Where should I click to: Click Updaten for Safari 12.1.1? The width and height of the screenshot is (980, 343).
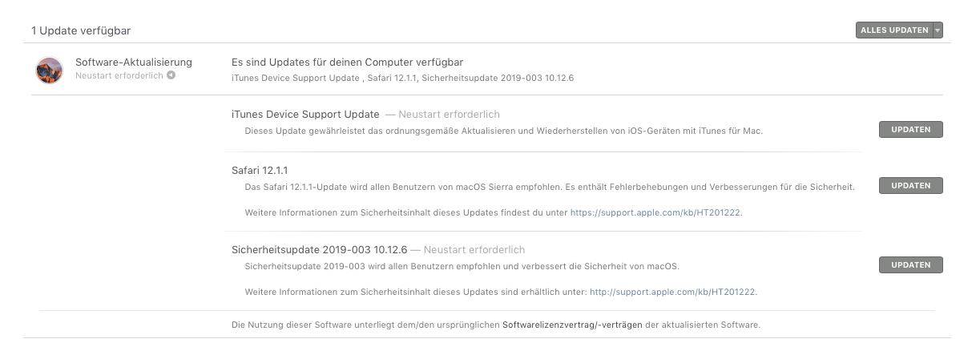[x=911, y=186]
